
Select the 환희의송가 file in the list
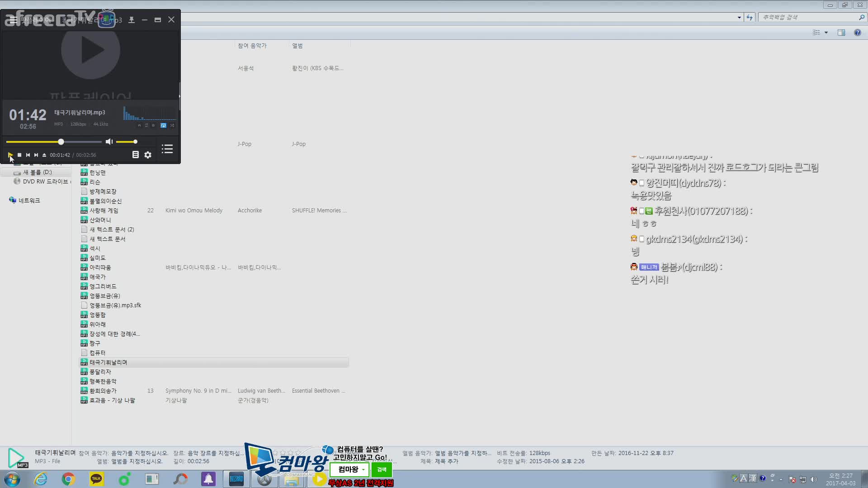point(102,390)
